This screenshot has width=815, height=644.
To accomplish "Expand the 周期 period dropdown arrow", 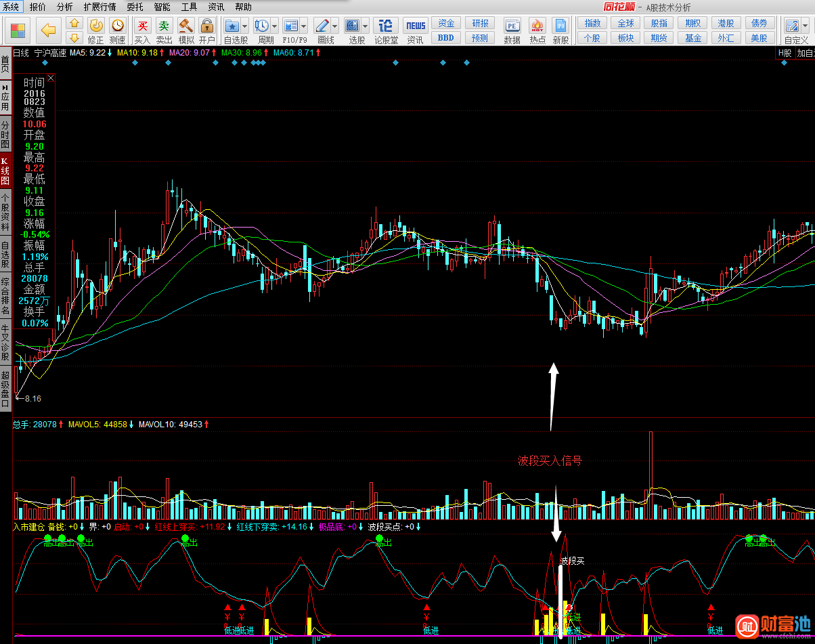I will 274,26.
